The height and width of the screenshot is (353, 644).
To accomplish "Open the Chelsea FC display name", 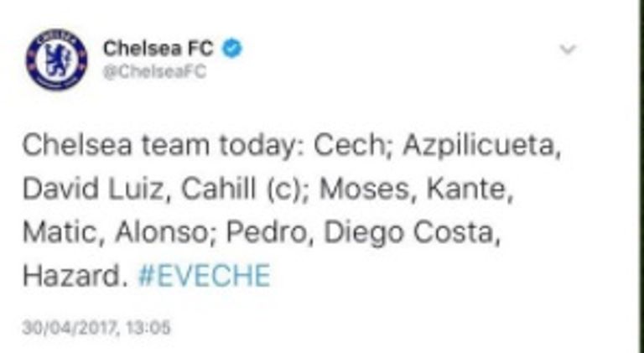I will click(x=158, y=48).
